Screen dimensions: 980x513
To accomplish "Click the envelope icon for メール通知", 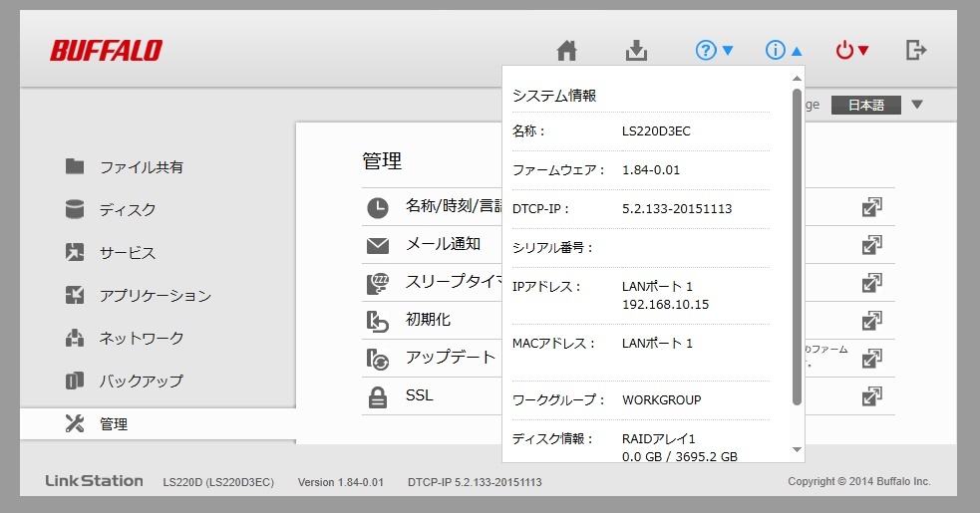I will click(x=378, y=246).
